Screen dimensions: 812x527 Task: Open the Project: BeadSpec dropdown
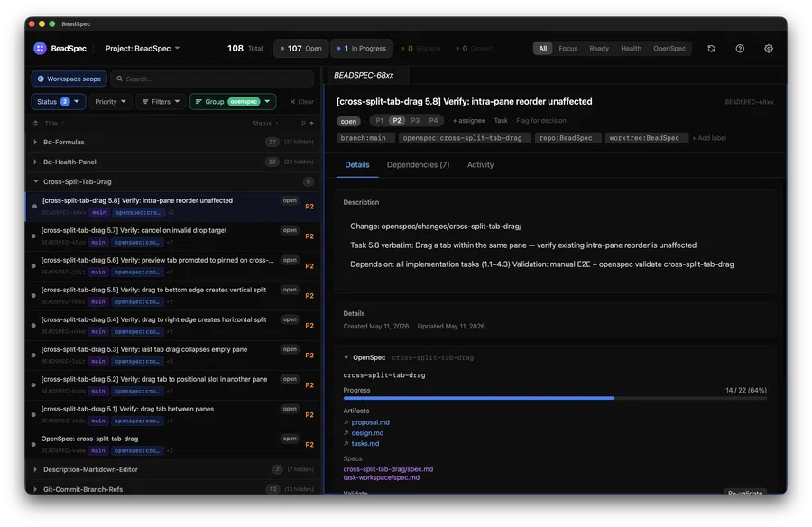[143, 48]
